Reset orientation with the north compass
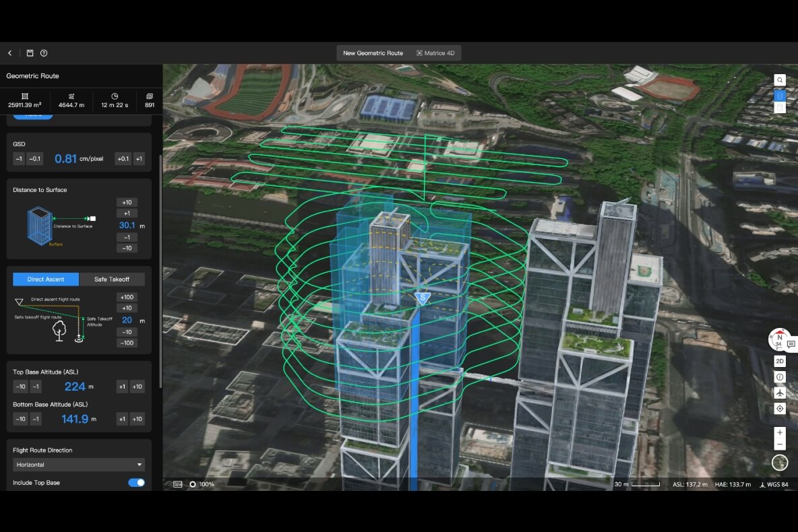 coord(779,339)
